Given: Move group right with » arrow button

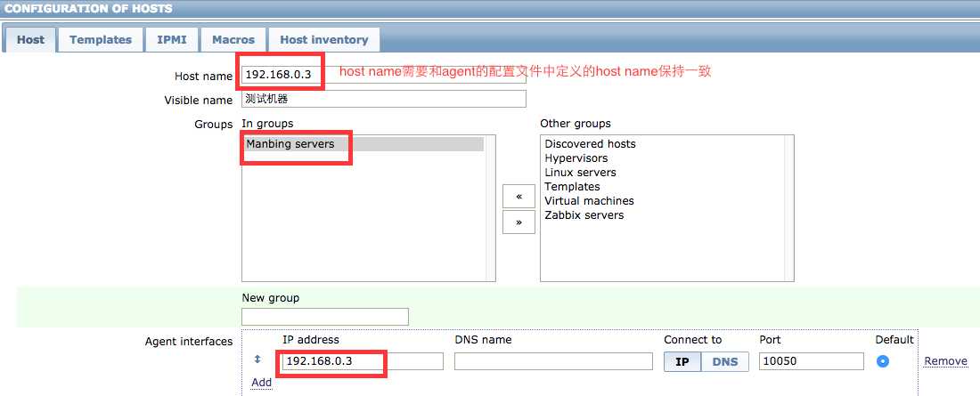Looking at the screenshot, I should click(x=519, y=222).
